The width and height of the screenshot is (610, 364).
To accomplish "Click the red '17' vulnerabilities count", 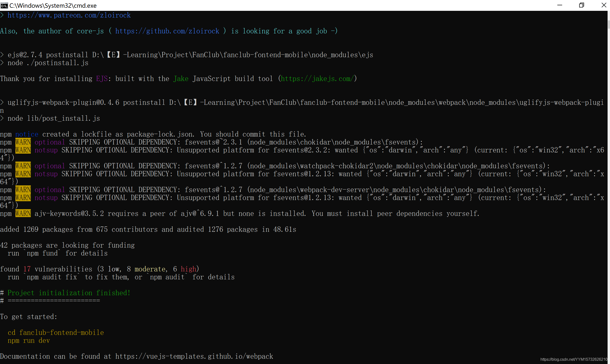I will pyautogui.click(x=27, y=269).
